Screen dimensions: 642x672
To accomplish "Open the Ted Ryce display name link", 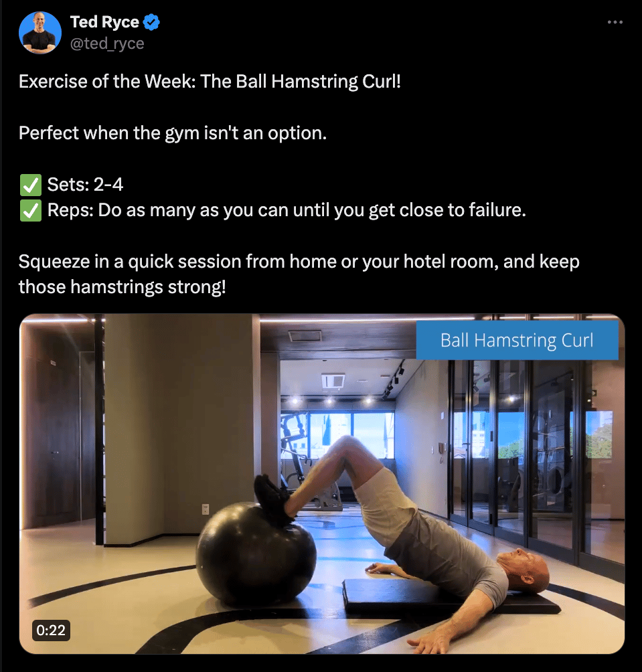I will [104, 22].
